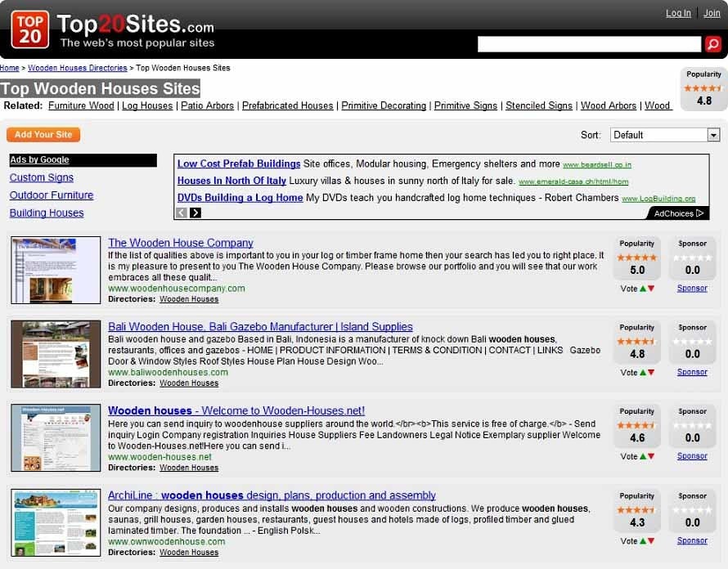Go to Home breadcrumb

click(9, 68)
